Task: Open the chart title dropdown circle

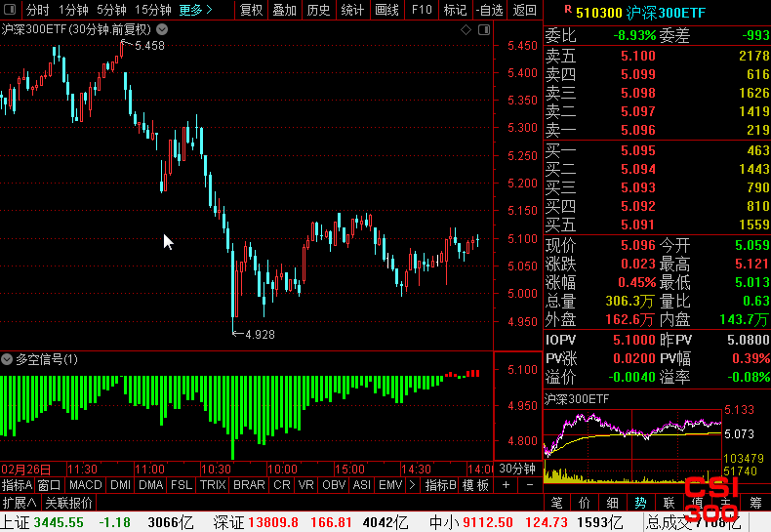Action: pos(162,29)
